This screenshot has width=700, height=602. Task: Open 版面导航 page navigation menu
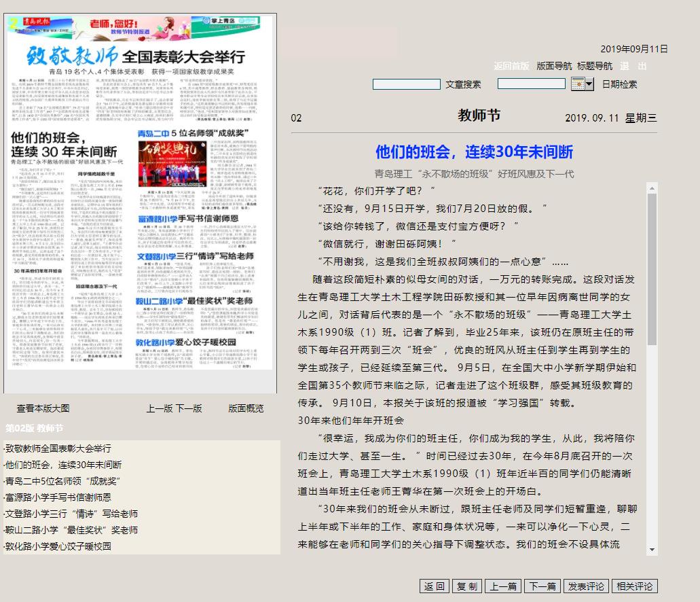click(x=554, y=66)
